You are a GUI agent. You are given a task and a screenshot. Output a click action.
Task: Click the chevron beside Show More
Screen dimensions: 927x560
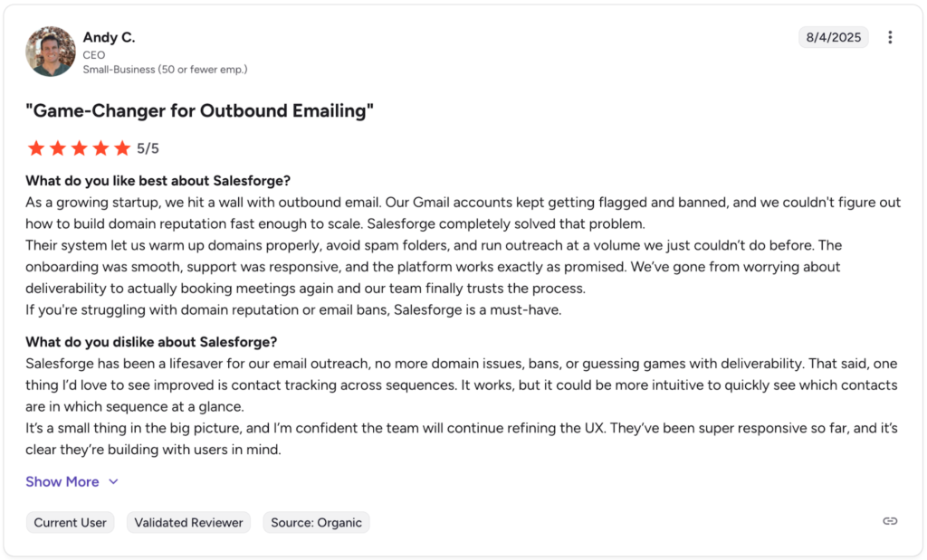coord(112,481)
